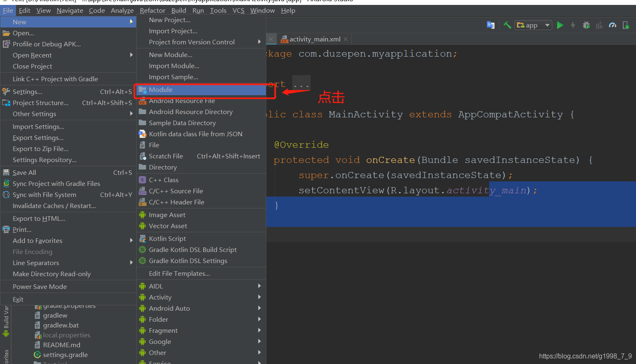This screenshot has height=364, width=636.
Task: Select Android Resource Directory entry
Action: 201,112
